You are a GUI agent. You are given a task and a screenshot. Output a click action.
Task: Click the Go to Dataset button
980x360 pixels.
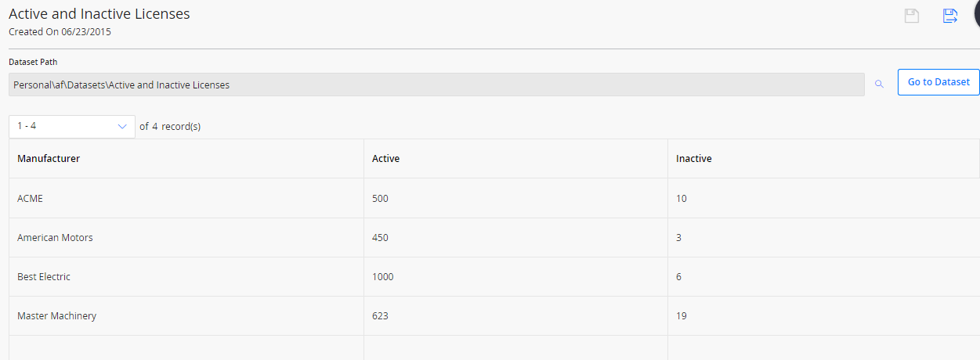pos(938,82)
